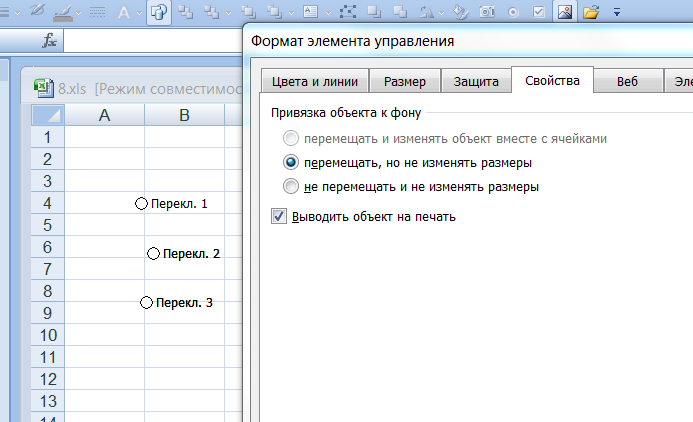This screenshot has width=693, height=422.
Task: Click the fx insert function icon
Action: coord(48,41)
